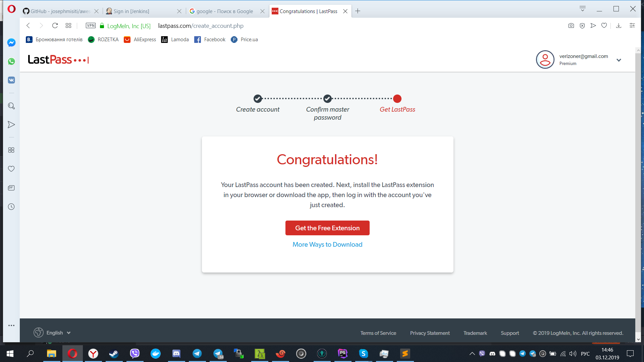Send page to My Flow from address bar
The width and height of the screenshot is (644, 362).
point(593,25)
